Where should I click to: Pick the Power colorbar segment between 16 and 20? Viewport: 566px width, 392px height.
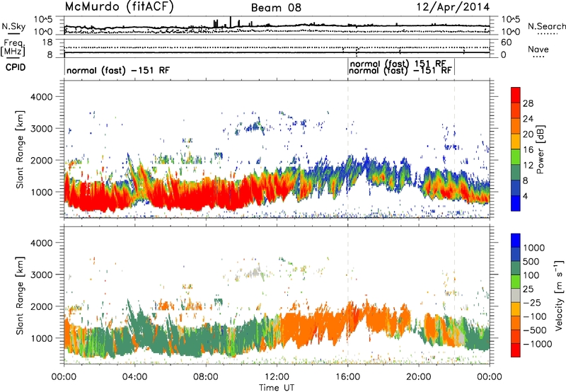(x=516, y=142)
